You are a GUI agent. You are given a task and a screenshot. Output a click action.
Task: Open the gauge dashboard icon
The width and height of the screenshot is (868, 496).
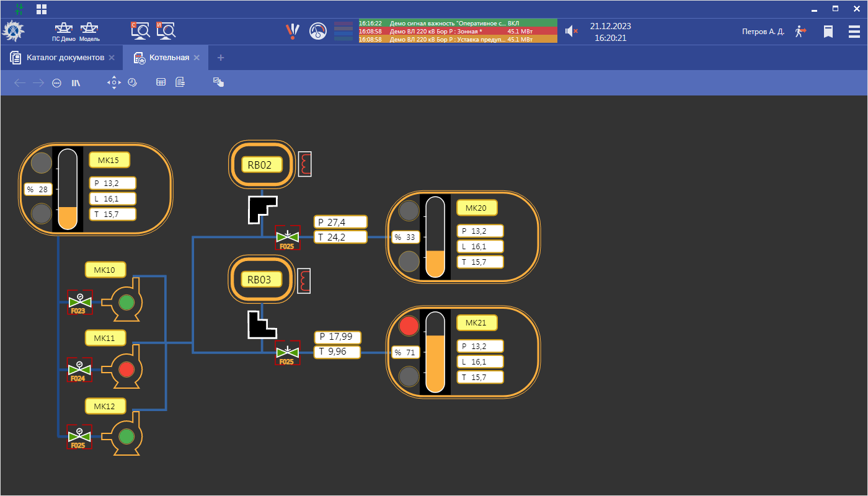(x=317, y=31)
